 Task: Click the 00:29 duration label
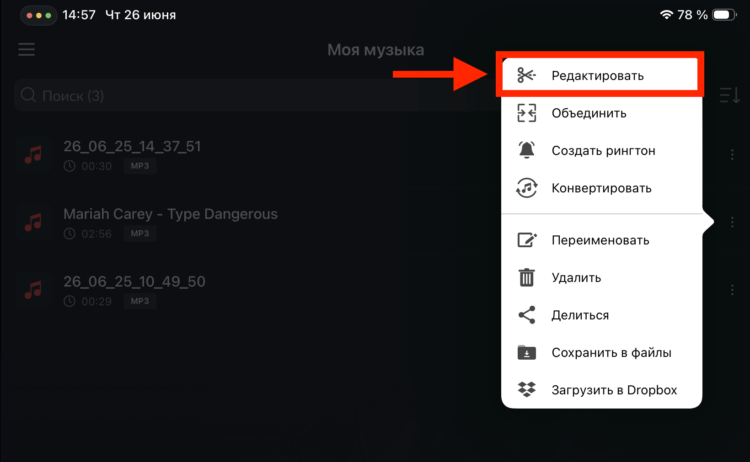pos(97,301)
